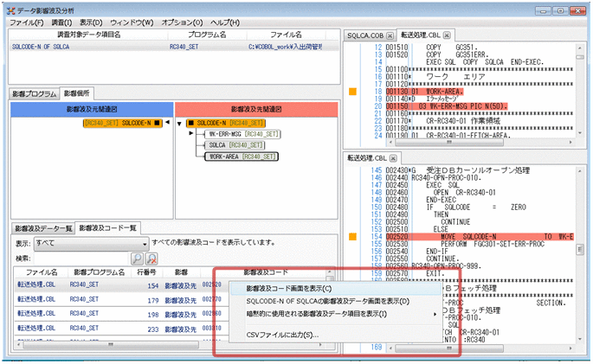Open the 表示(D) menu
Screen dimensions: 593x364
tap(91, 22)
